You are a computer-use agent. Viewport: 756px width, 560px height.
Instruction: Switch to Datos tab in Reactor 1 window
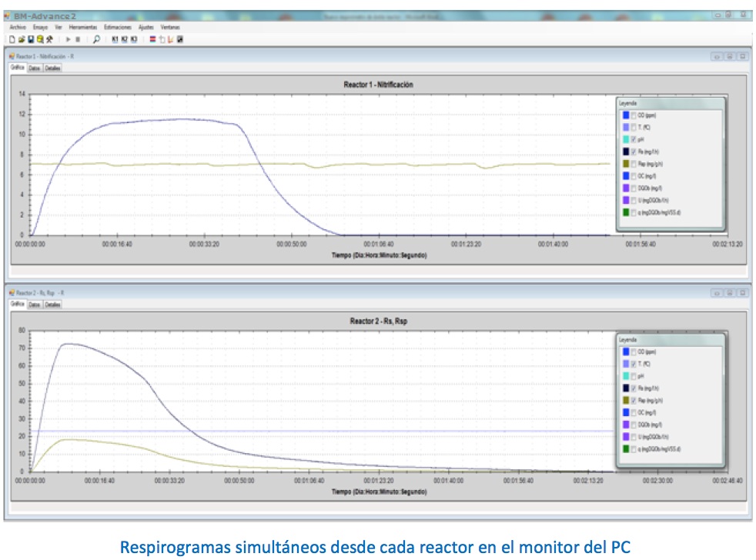[34, 68]
